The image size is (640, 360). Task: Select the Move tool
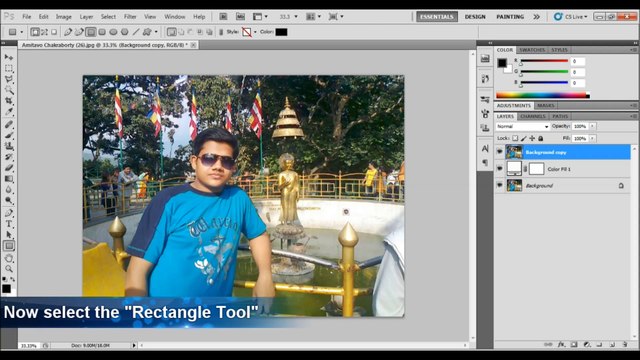9,57
